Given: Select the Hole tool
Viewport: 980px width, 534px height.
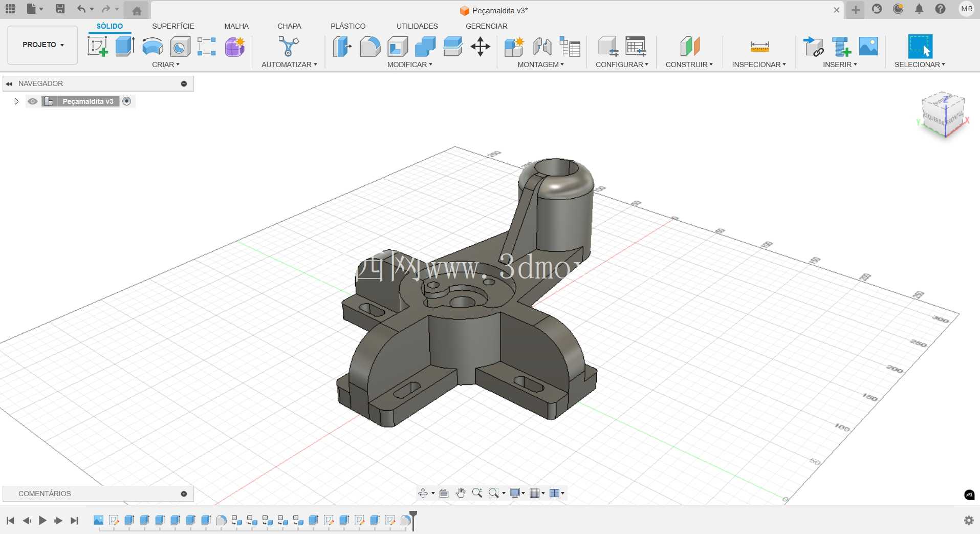Looking at the screenshot, I should (180, 47).
